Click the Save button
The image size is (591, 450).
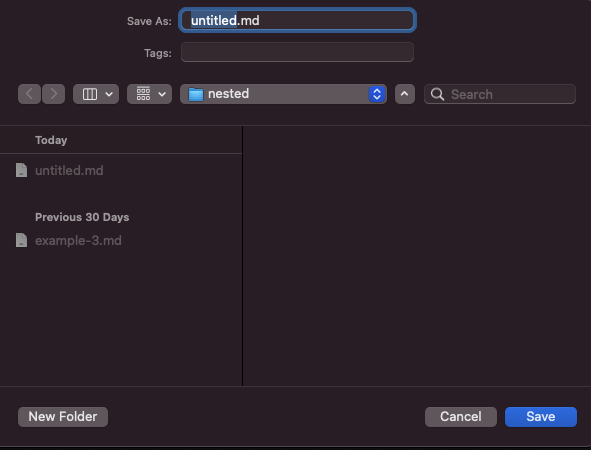click(541, 417)
